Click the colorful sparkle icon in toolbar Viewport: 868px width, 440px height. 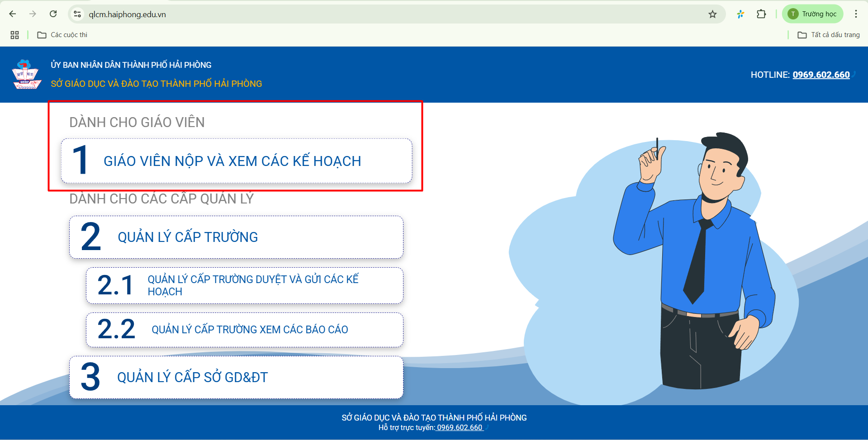click(x=740, y=14)
